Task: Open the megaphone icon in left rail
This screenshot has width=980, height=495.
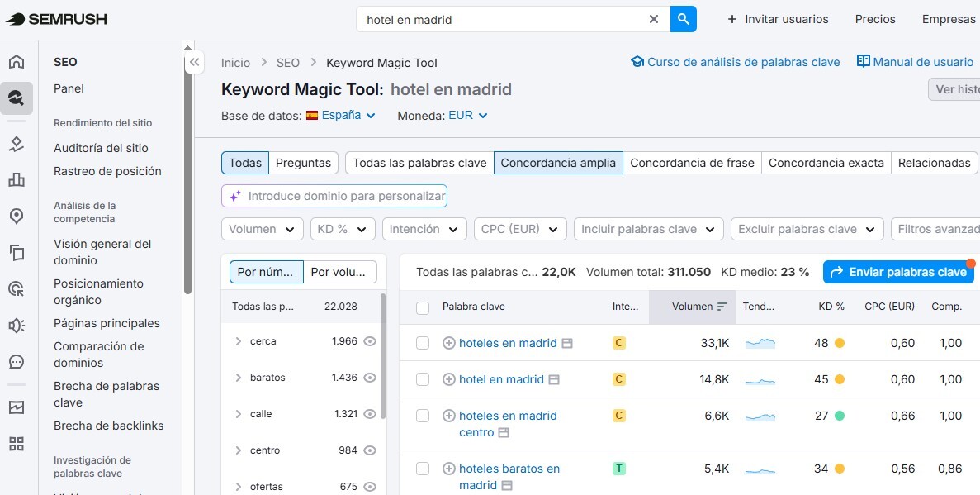Action: click(x=17, y=326)
